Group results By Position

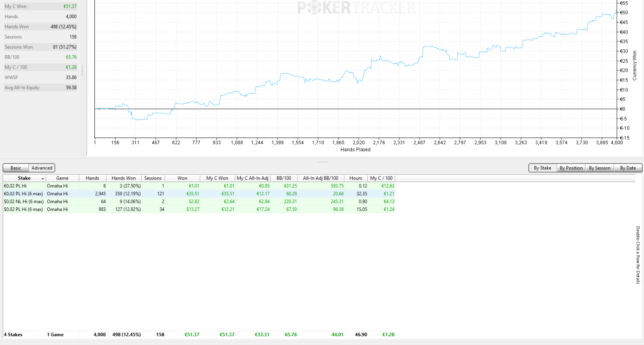pyautogui.click(x=571, y=168)
